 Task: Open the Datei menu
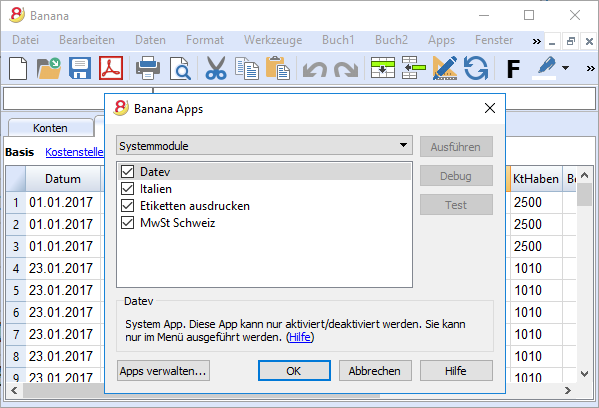pyautogui.click(x=26, y=40)
